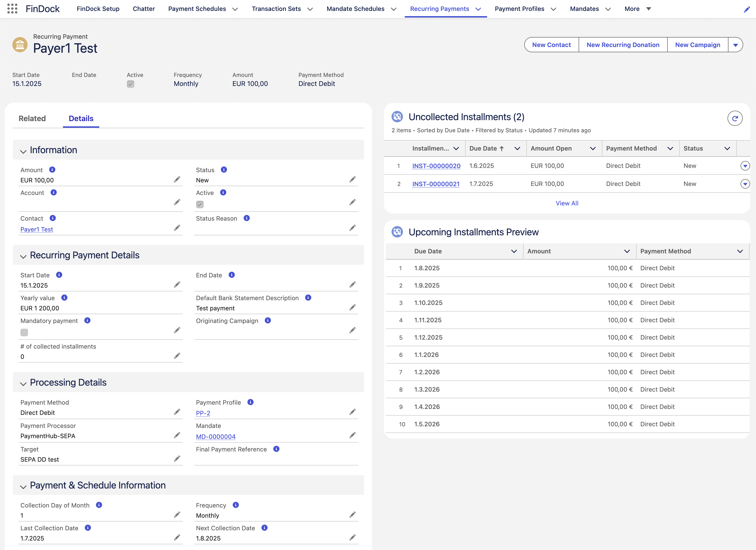Open View All uncollected installments

567,203
